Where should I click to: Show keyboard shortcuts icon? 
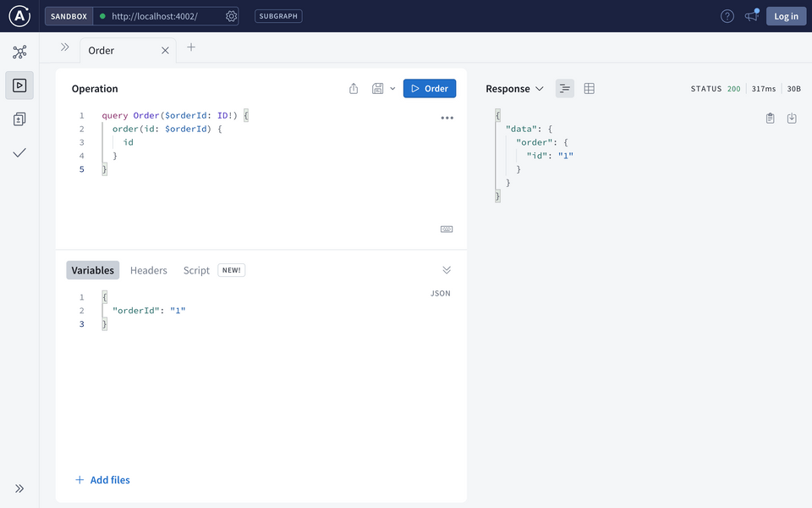[447, 229]
